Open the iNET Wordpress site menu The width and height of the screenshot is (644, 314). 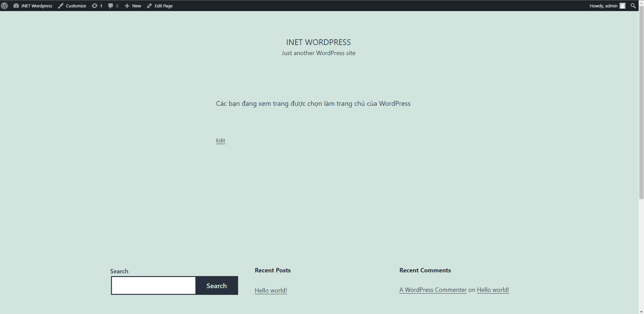[x=37, y=6]
